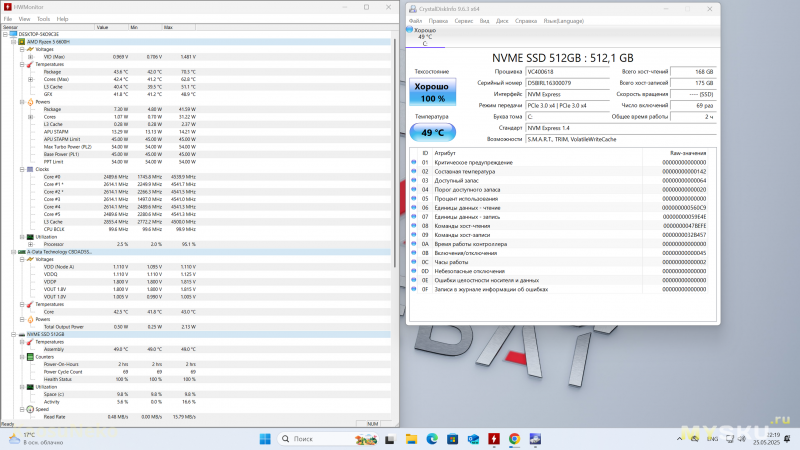Expand Cores (Max) under Temperatures
Screen dimensions: 800x450
[x=31, y=79]
